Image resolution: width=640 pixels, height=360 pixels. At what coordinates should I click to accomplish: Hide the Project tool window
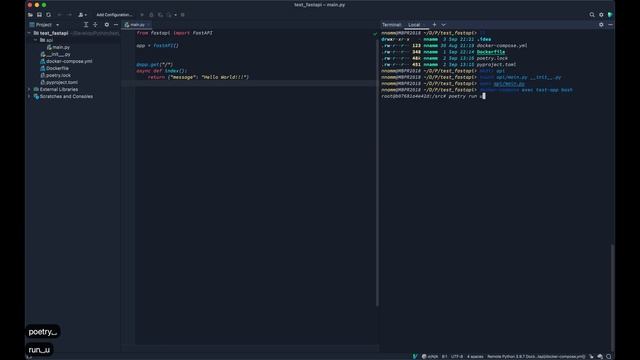pos(116,25)
